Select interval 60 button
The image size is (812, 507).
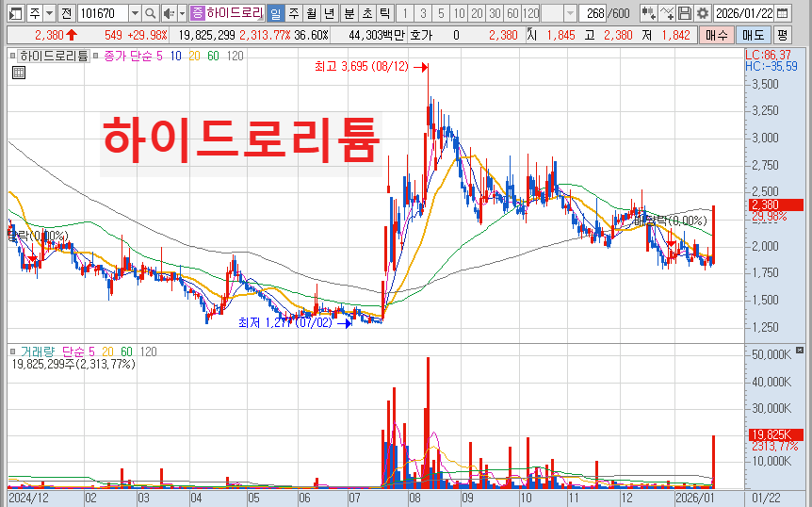pos(512,13)
